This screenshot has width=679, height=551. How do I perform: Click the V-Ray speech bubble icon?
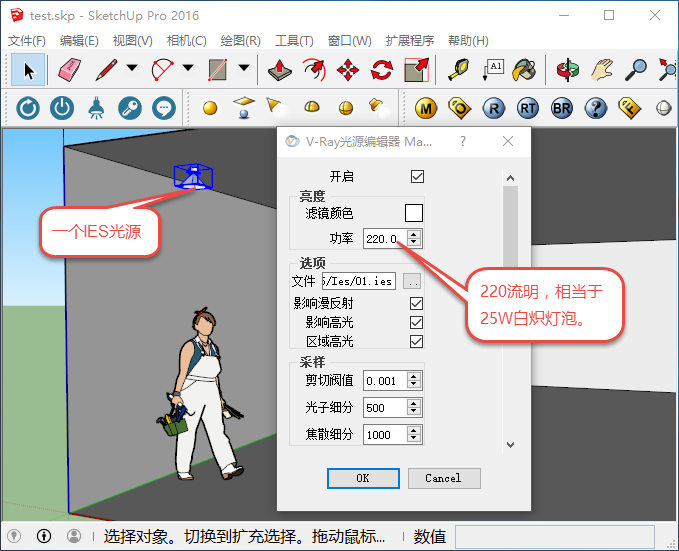(x=164, y=108)
